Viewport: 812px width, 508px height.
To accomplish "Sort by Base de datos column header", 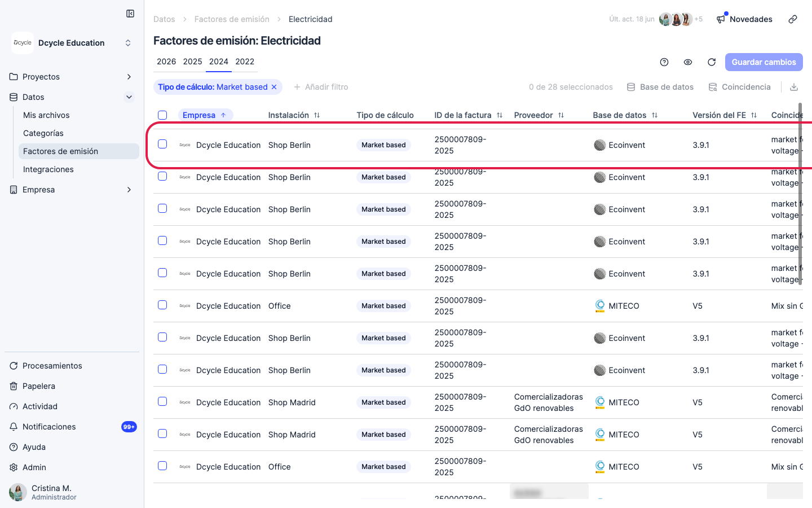I will pos(625,115).
